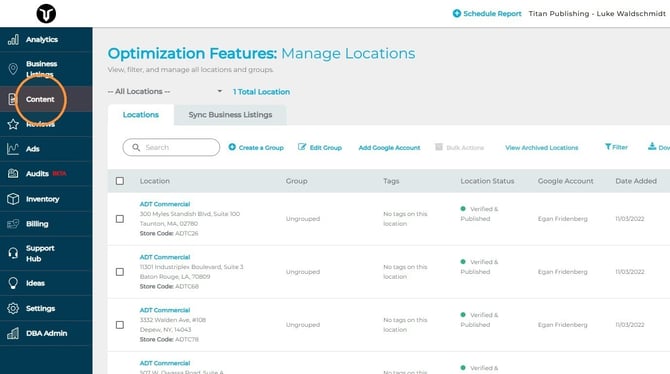
Task: Check the ADT Commercial Baton Rouge row
Action: (x=120, y=272)
